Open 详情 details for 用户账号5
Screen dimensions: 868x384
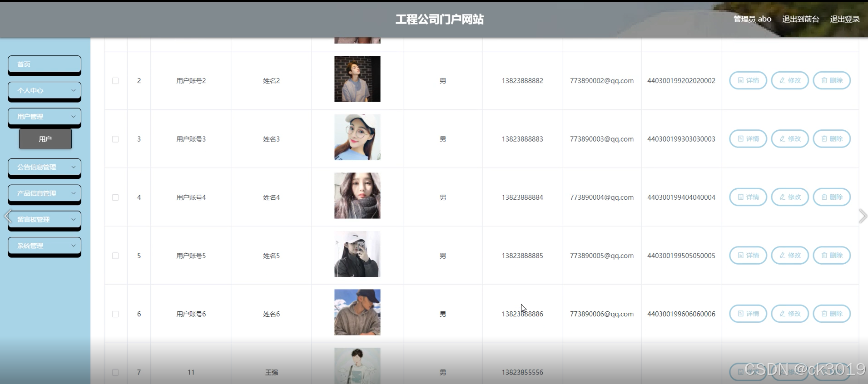tap(748, 256)
